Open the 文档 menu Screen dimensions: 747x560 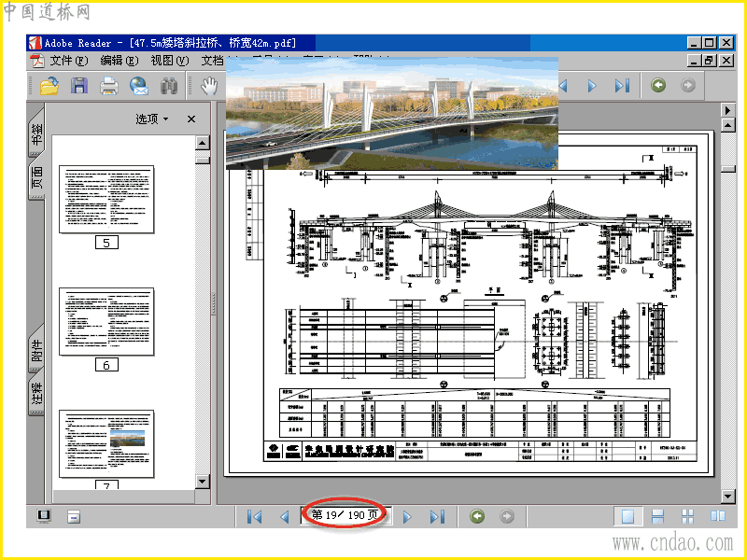coord(213,61)
